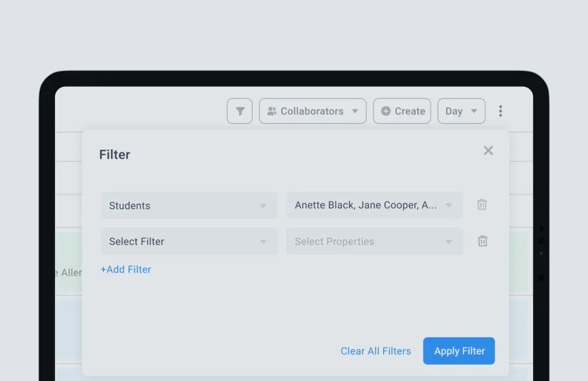
Task: Choose a filter in Select Filter
Action: click(x=180, y=241)
